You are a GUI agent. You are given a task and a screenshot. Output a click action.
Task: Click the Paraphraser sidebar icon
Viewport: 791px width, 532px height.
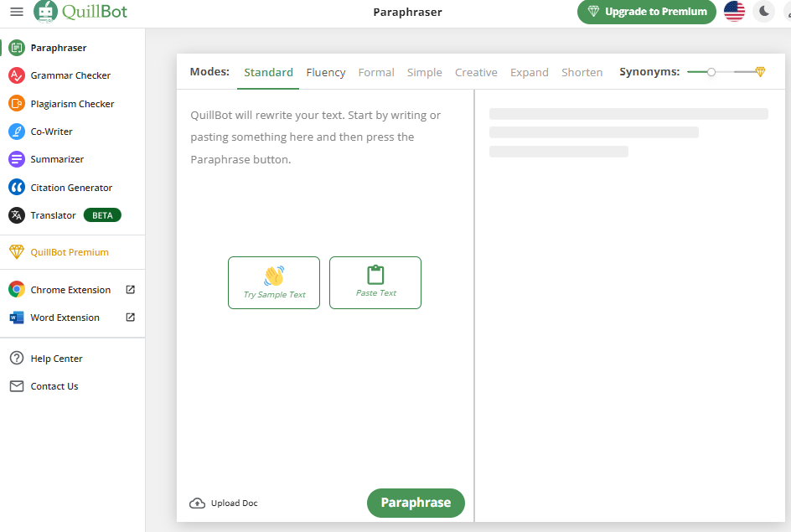pyautogui.click(x=17, y=48)
